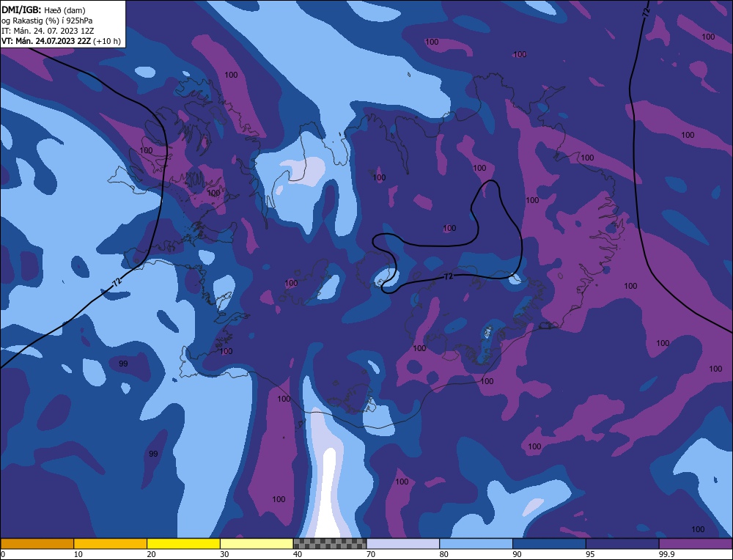Screen dimensions: 733x560
Task: Click the dark orange 0–10 legend swatch
Action: (x=37, y=543)
